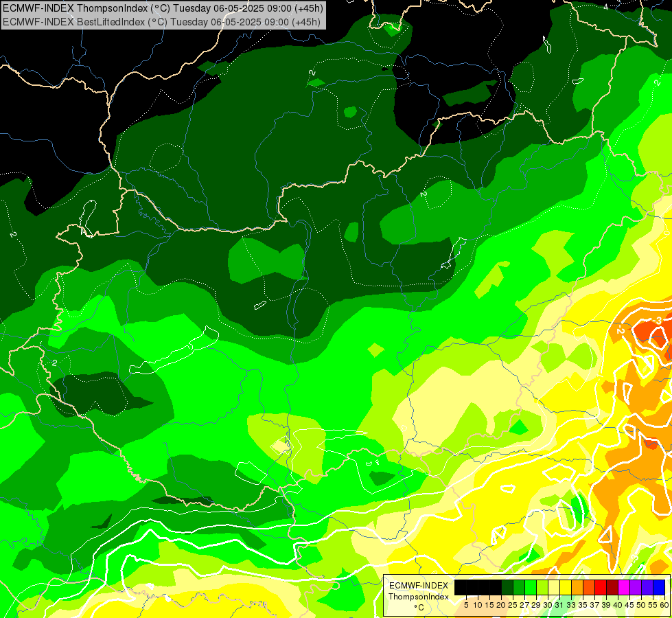Viewport: 672px width, 618px height.
Task: Select the lime 29–30 legend swatch
Action: pos(542,587)
